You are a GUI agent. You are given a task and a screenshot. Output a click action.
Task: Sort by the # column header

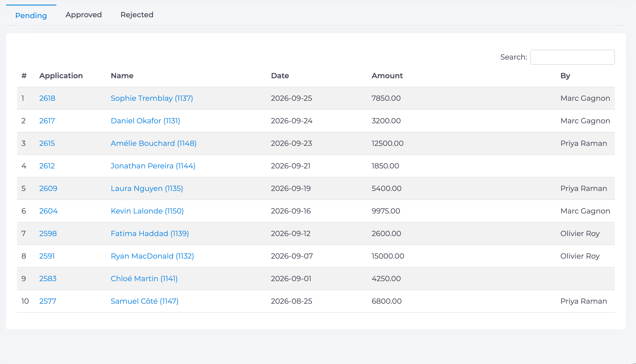24,76
